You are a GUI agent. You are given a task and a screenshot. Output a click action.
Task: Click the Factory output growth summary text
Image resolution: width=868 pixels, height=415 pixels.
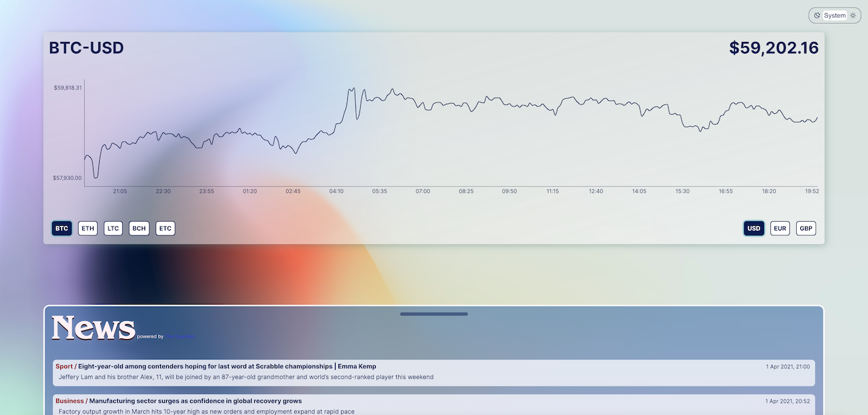pos(206,411)
